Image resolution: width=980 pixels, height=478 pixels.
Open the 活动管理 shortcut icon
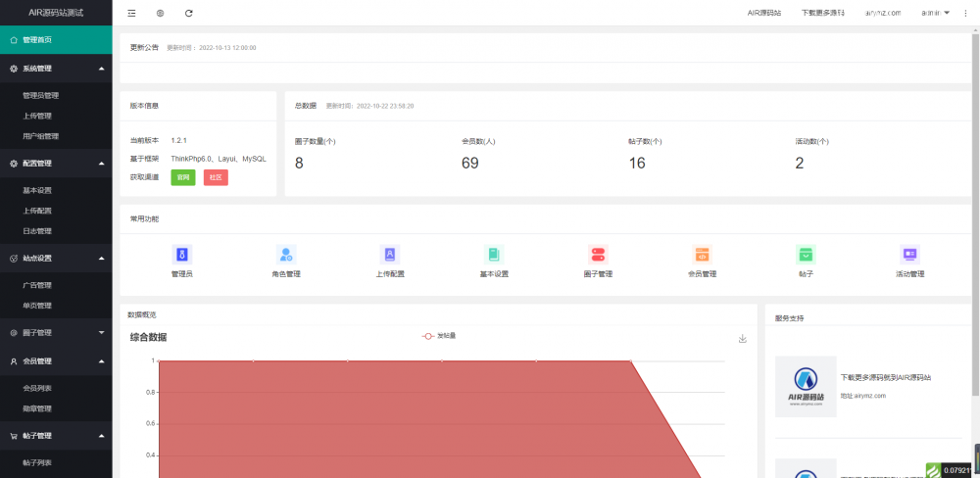(x=909, y=255)
